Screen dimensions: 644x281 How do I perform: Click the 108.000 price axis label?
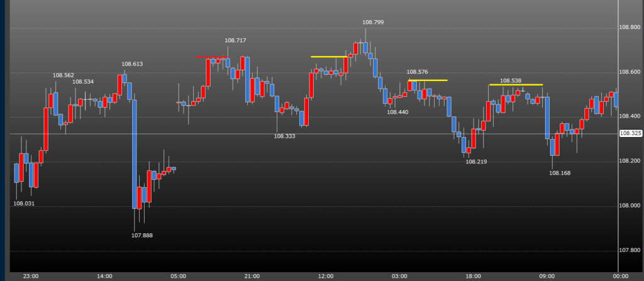coord(630,206)
